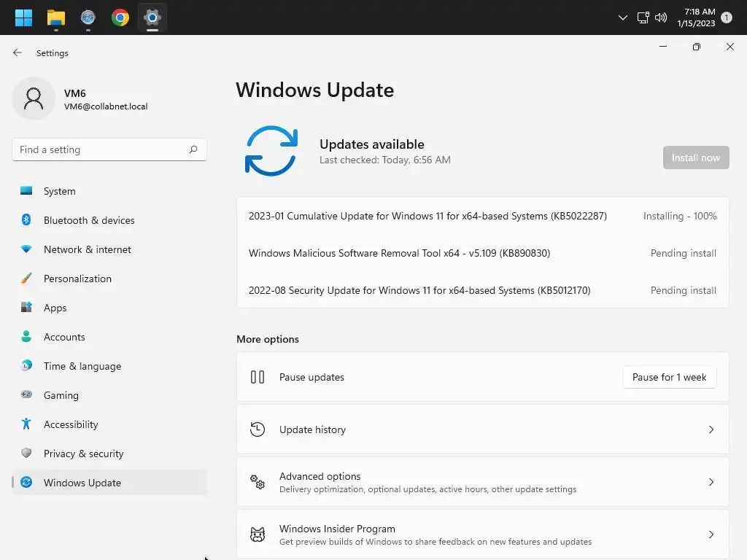
Task: Click the search magnifier icon
Action: tap(193, 149)
